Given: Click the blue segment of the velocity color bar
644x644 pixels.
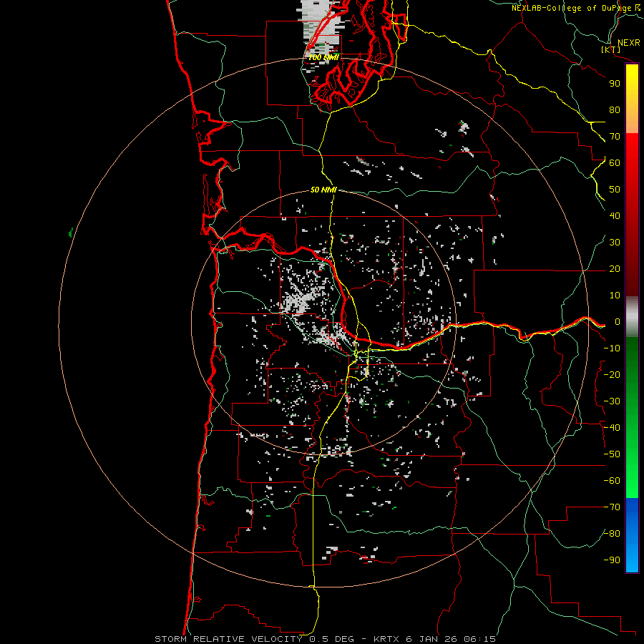Looking at the screenshot, I should tap(632, 535).
